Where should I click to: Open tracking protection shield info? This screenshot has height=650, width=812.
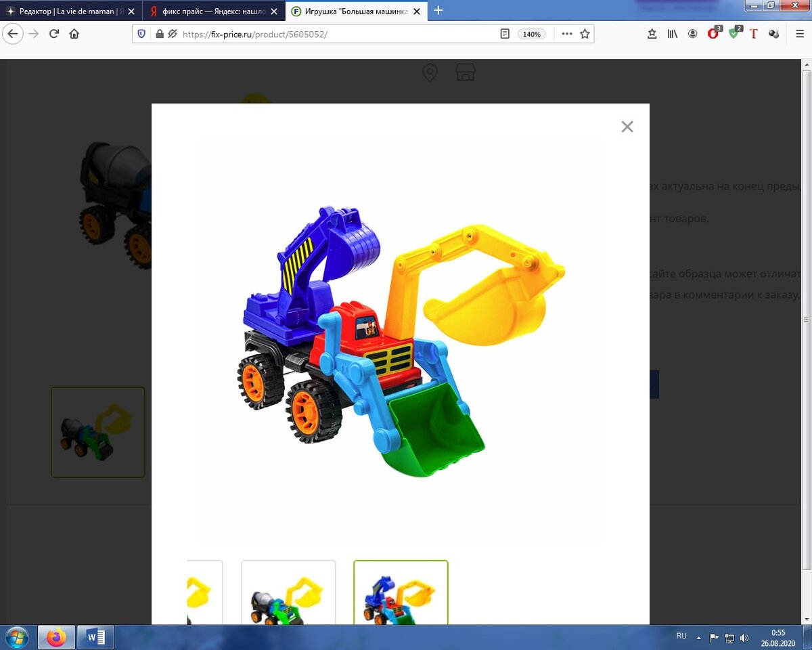141,34
